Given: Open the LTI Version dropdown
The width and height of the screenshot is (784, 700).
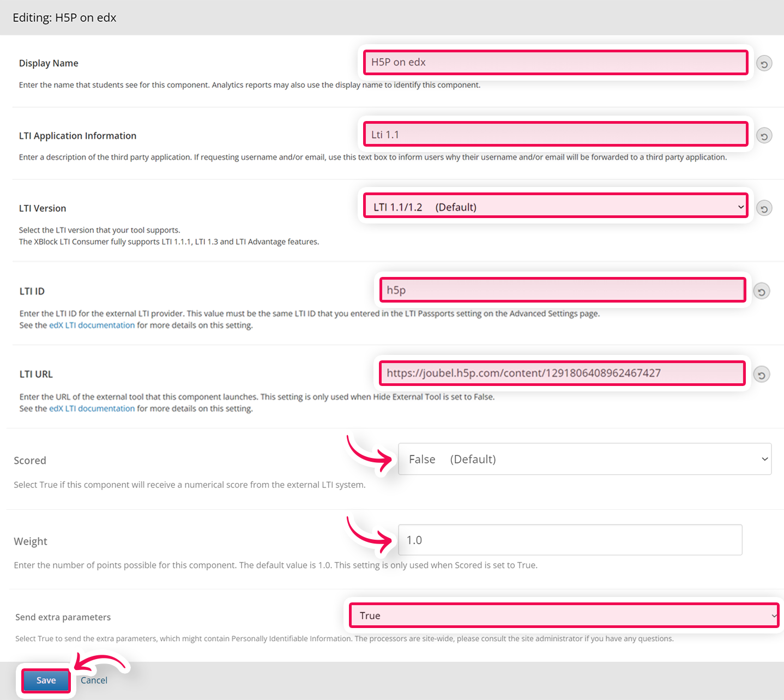Looking at the screenshot, I should tap(556, 207).
